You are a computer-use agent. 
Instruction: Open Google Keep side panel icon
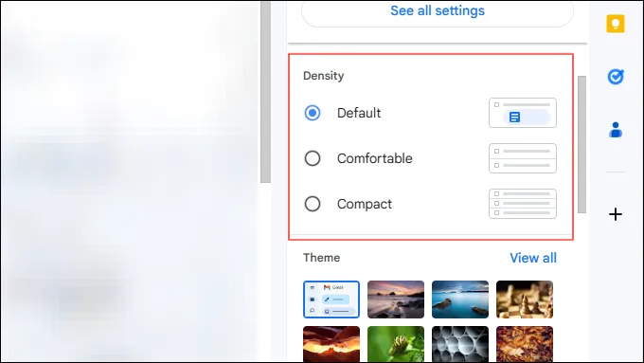(x=616, y=23)
